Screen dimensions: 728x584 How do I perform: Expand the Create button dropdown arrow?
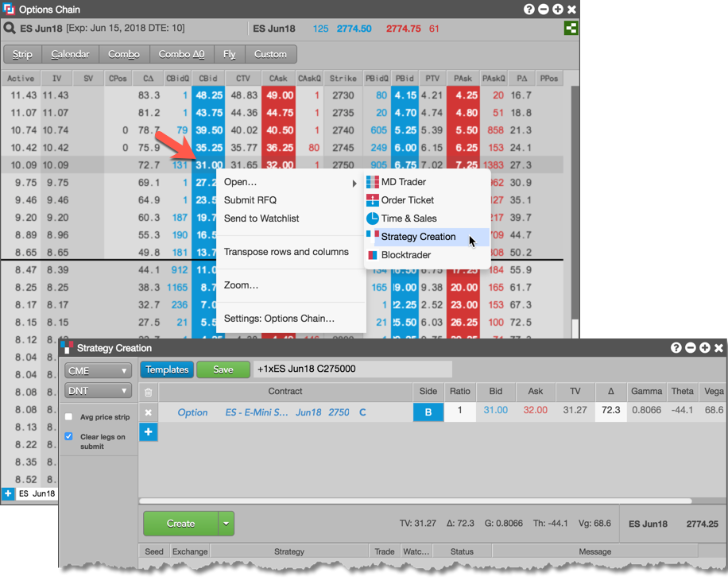coord(227,524)
